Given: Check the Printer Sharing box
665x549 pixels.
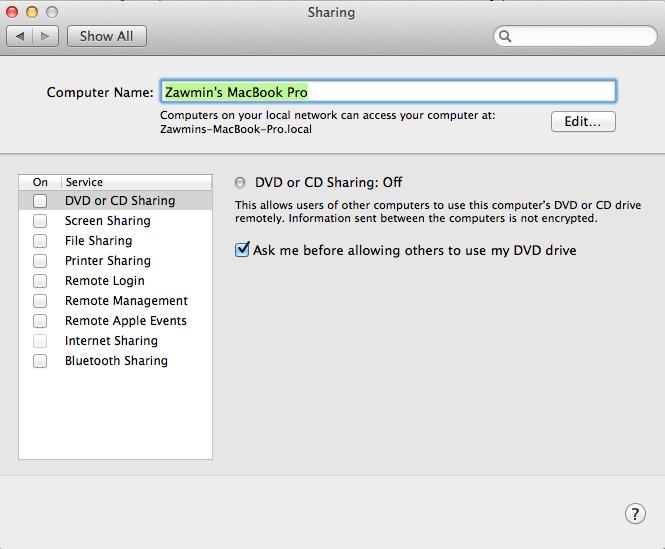Looking at the screenshot, I should pos(40,260).
